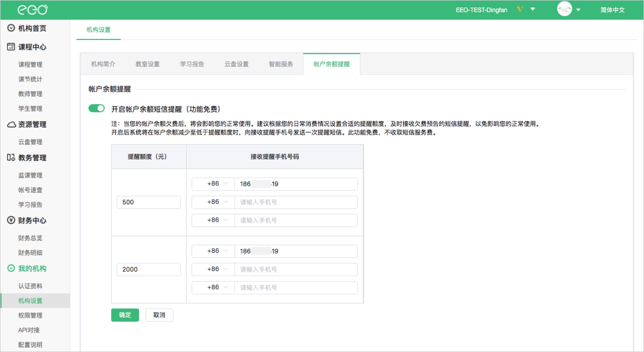Screen dimensions: 644x352
Task: Open 认证资料 in sidebar
Action: [x=30, y=286]
